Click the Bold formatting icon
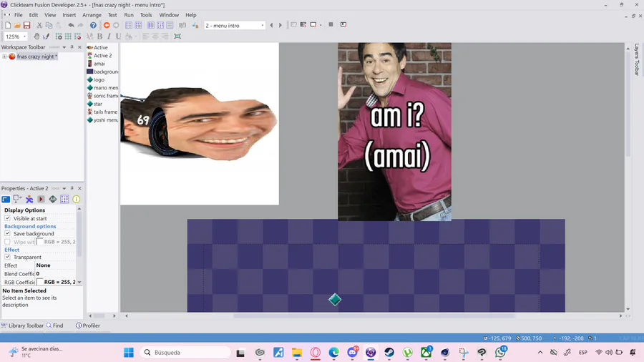 [99, 36]
